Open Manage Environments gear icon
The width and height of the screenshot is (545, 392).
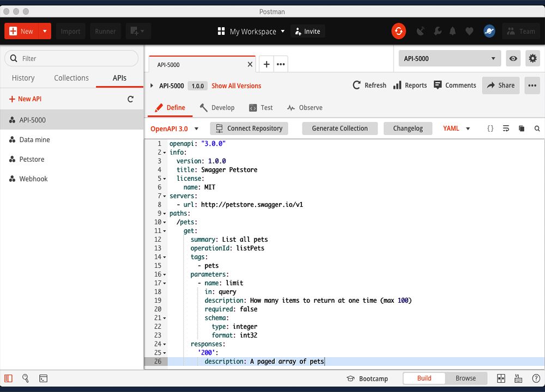pyautogui.click(x=532, y=58)
